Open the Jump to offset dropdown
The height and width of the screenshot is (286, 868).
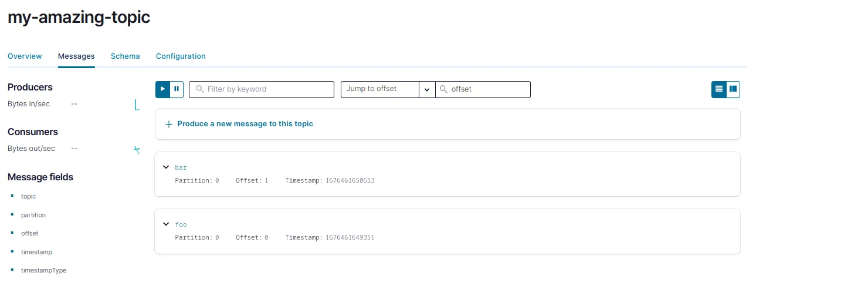426,89
